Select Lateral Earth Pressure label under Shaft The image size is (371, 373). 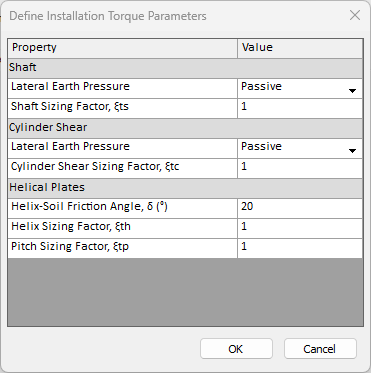tap(70, 86)
